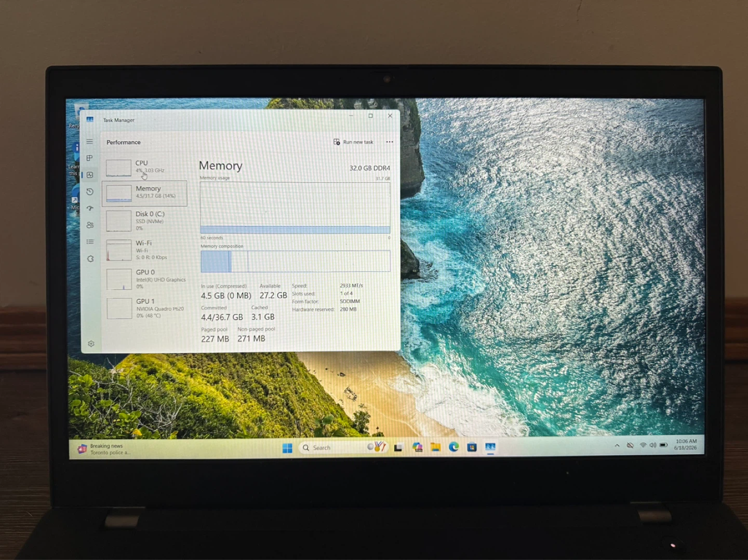Click the Memory usage graph
The image size is (748, 560).
(295, 208)
